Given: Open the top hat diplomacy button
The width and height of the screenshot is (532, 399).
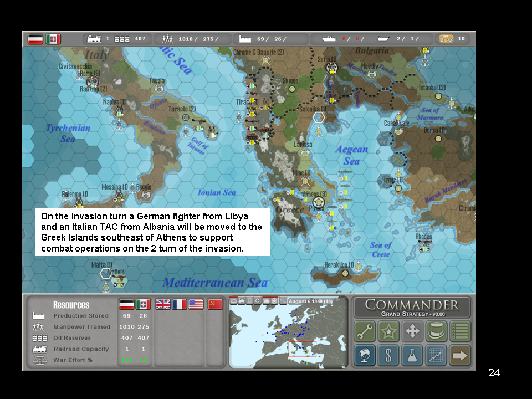Looking at the screenshot, I should click(x=436, y=331).
